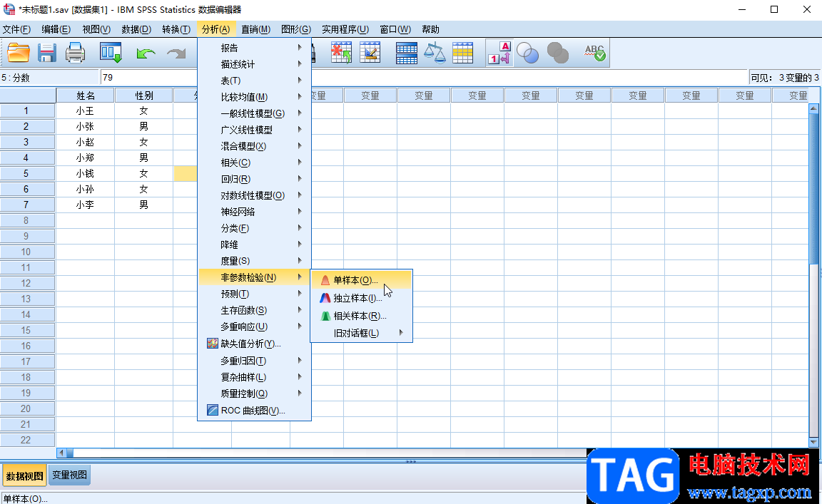This screenshot has width=822, height=504.
Task: Run Spell Check ABC icon
Action: pyautogui.click(x=595, y=53)
